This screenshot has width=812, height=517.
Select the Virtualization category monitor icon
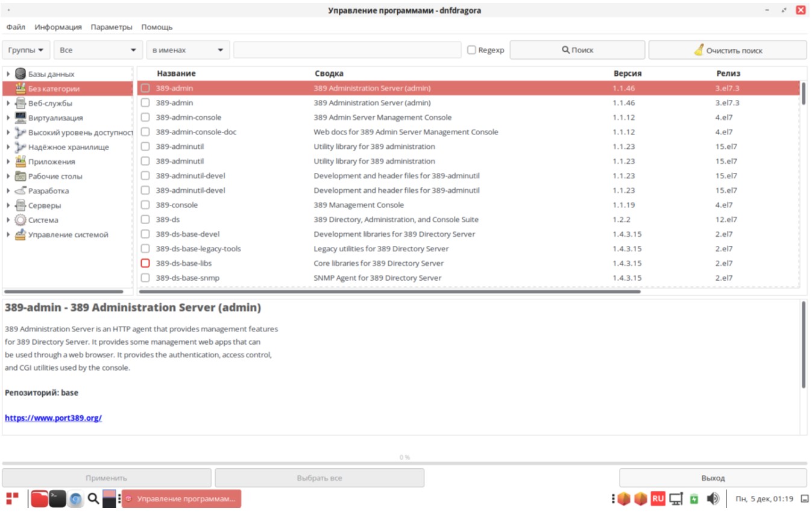point(20,118)
